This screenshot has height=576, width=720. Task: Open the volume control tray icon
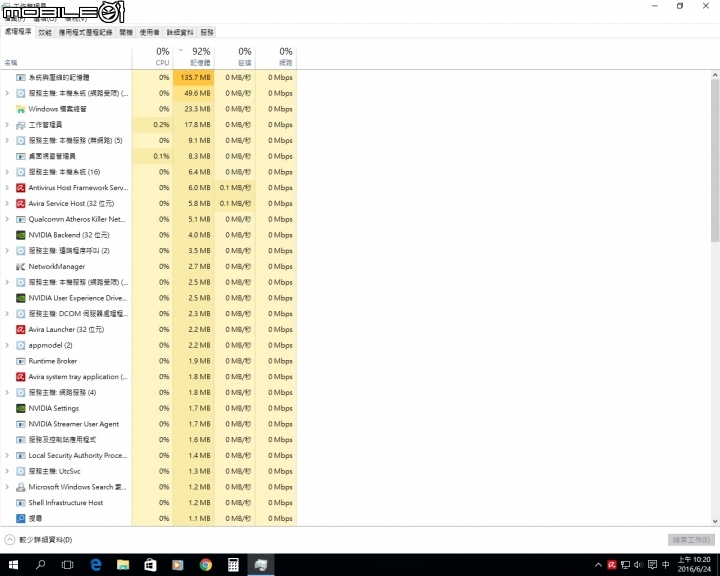639,565
